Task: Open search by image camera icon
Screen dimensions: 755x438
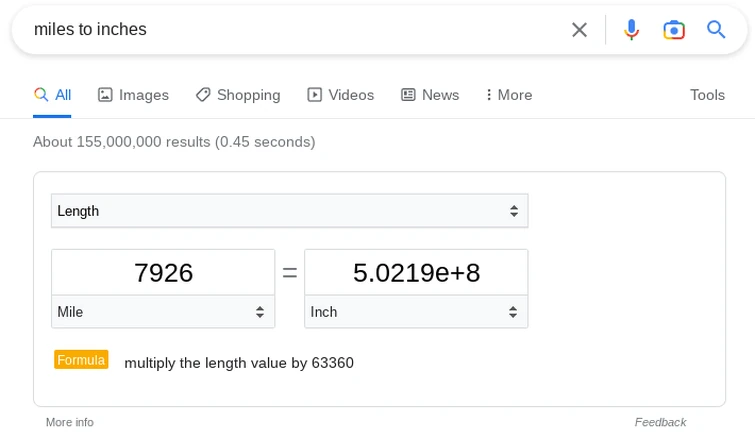Action: tap(674, 30)
